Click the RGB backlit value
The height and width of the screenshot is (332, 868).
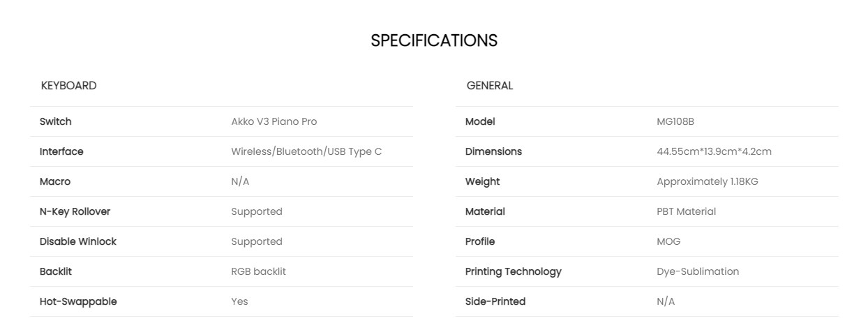tap(258, 271)
